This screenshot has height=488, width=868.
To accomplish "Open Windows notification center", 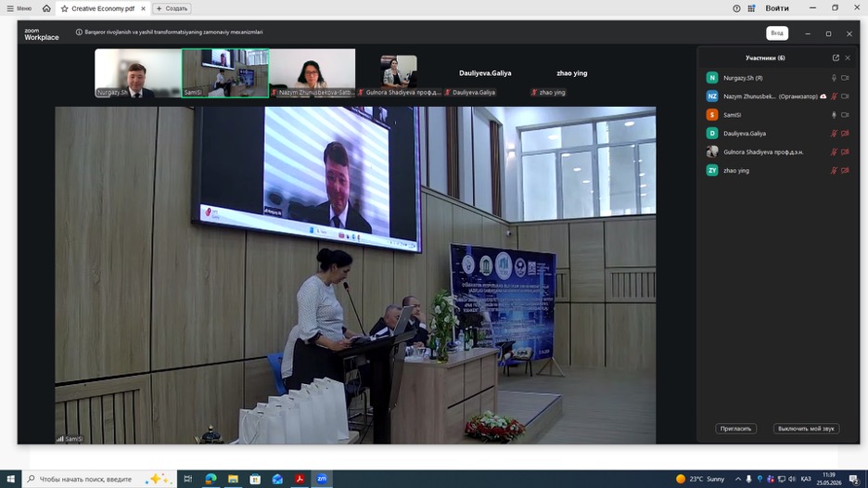I will coord(854,479).
